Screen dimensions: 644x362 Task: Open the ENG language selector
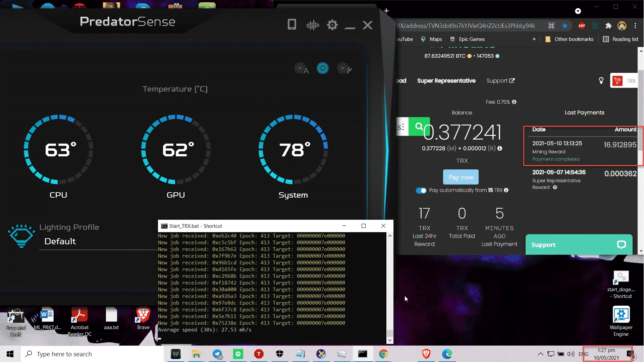(583, 354)
